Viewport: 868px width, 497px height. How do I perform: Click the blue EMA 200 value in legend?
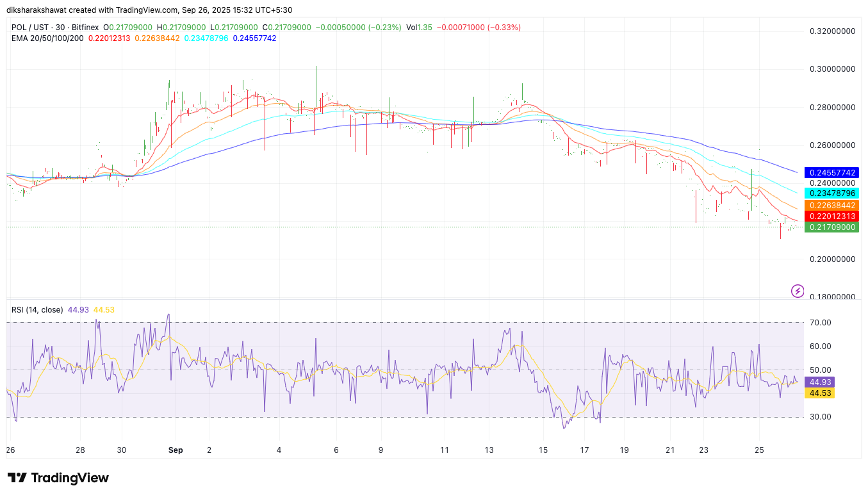[254, 38]
